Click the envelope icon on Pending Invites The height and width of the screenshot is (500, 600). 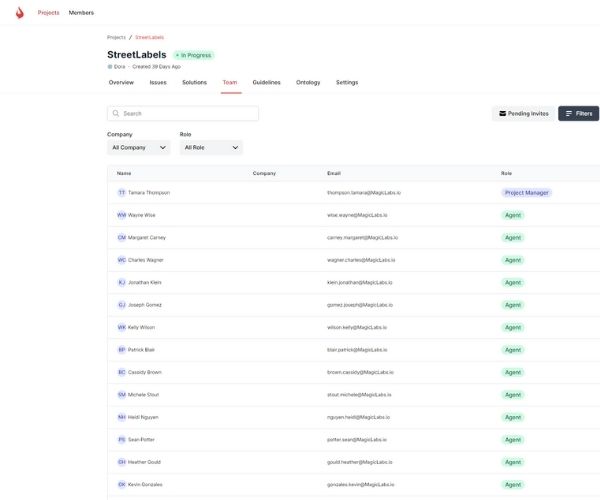point(502,113)
